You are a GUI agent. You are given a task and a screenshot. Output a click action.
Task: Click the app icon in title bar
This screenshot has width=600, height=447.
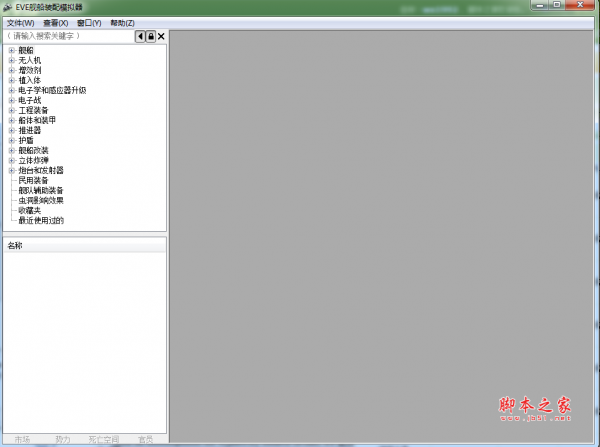7,7
